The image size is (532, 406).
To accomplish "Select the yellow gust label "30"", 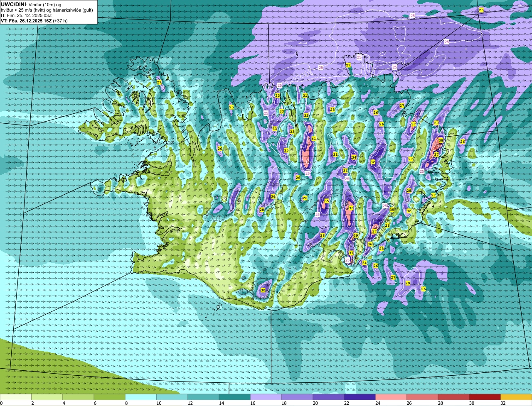I will [263, 291].
